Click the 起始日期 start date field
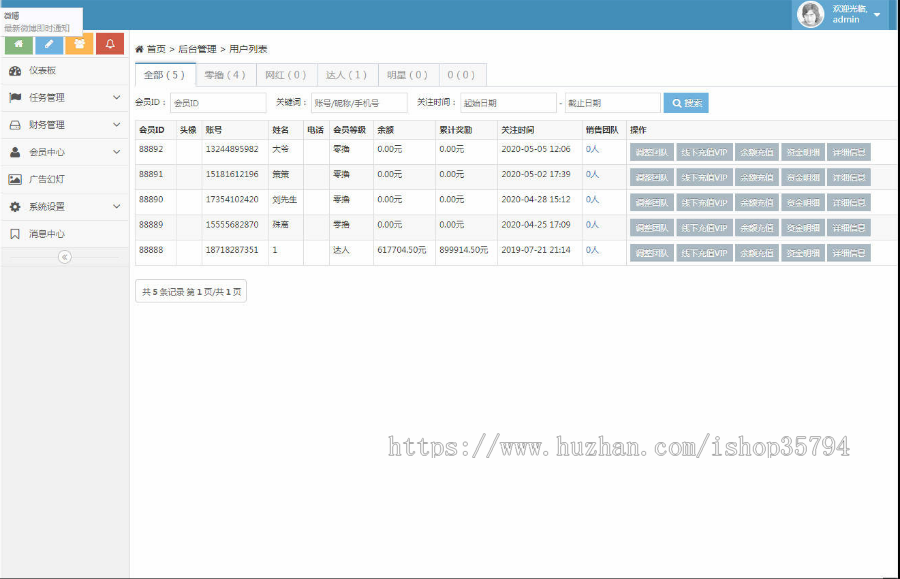Screen dimensions: 900x579 coord(507,103)
